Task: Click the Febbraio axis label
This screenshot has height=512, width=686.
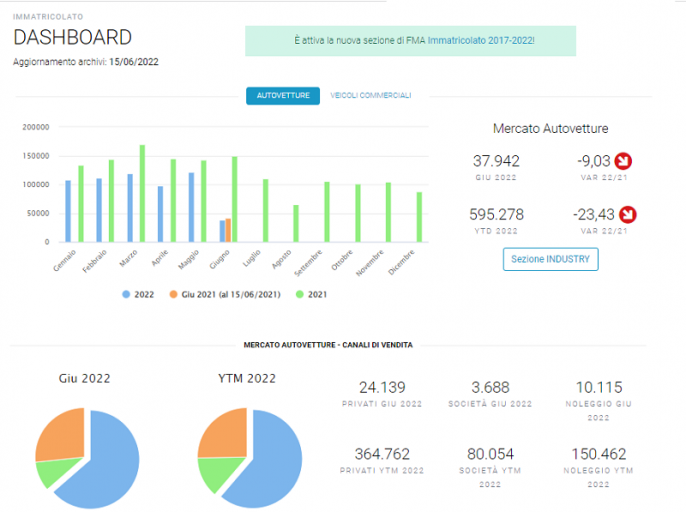Action: [94, 261]
